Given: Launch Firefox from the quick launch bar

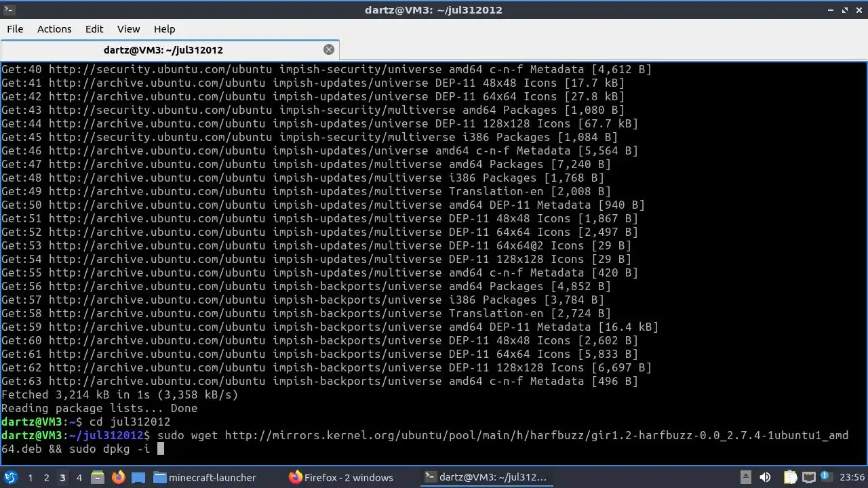Looking at the screenshot, I should (118, 477).
